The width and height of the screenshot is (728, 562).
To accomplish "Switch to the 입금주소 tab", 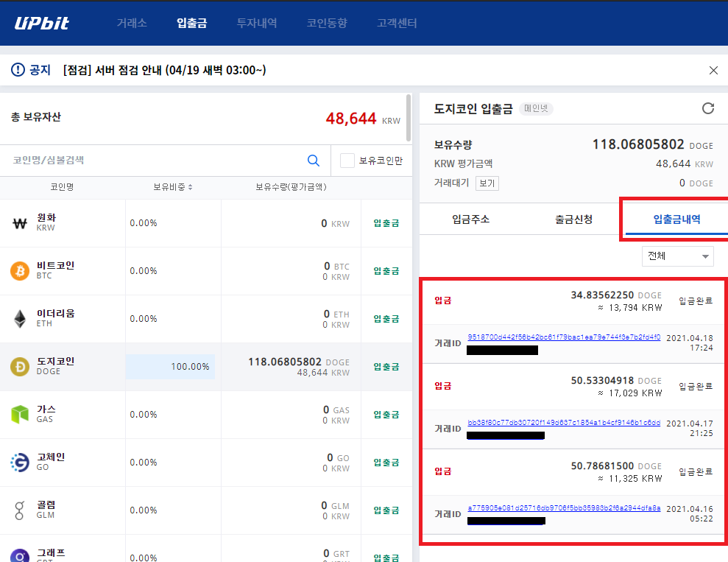I will coord(471,219).
